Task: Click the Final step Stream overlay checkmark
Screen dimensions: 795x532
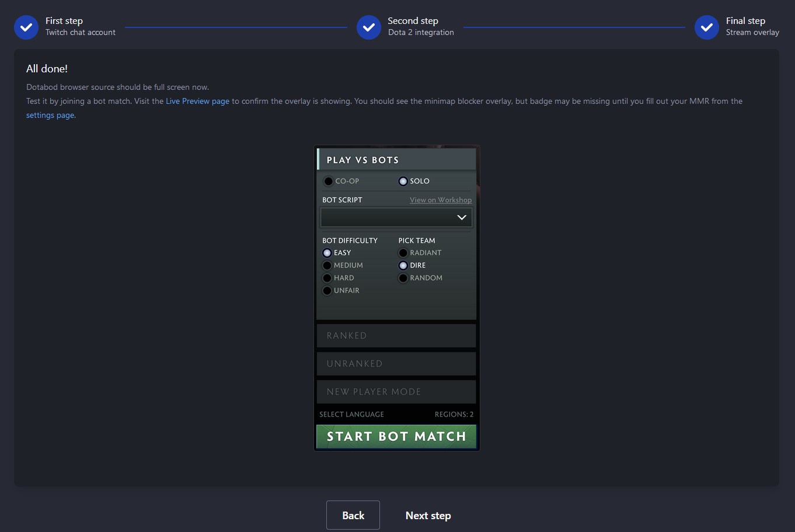Action: point(706,27)
